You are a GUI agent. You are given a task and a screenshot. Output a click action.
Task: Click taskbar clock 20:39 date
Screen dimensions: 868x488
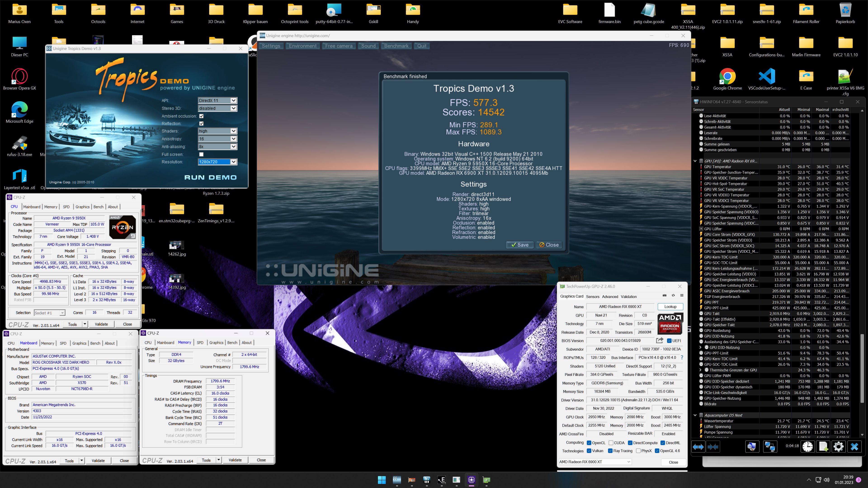[x=844, y=480]
